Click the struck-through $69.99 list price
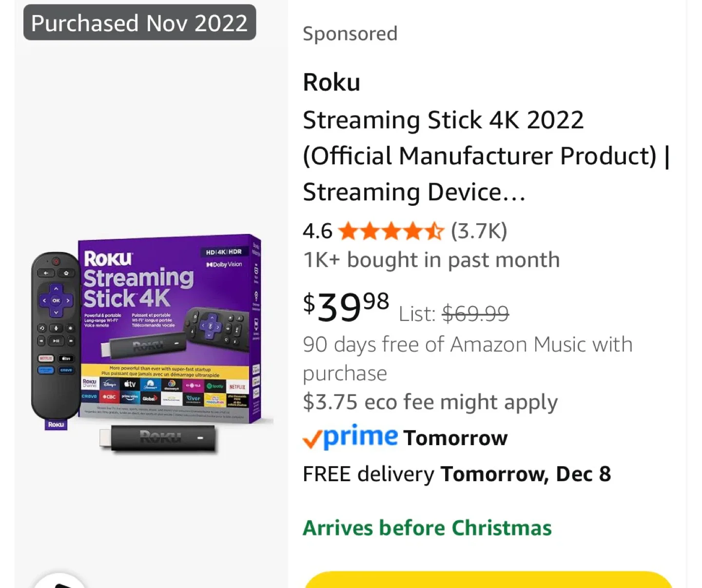This screenshot has height=588, width=702. point(475,314)
